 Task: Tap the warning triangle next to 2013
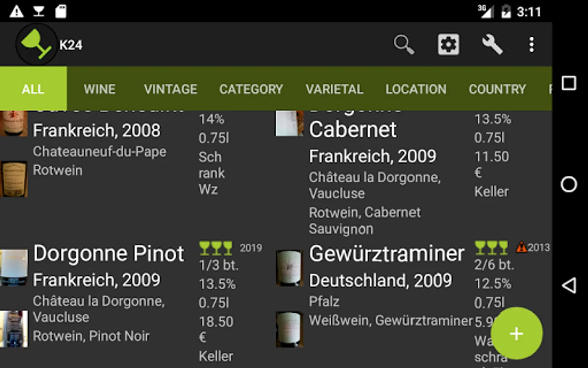tap(521, 247)
